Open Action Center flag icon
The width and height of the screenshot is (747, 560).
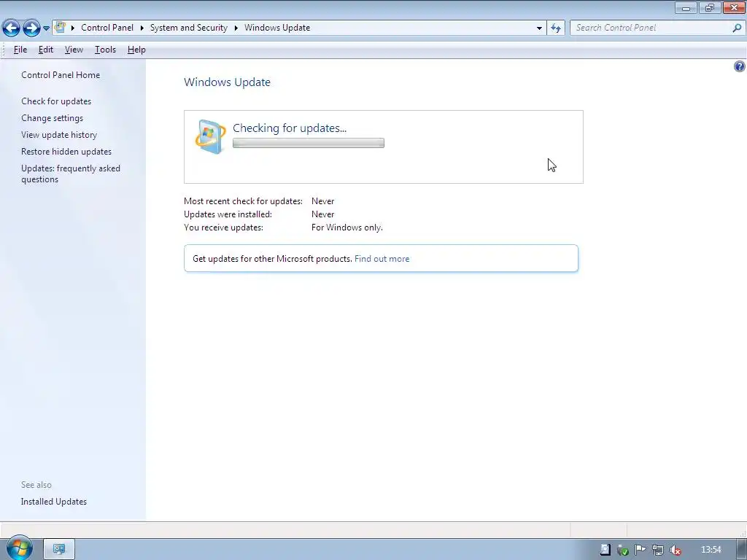[x=640, y=550]
